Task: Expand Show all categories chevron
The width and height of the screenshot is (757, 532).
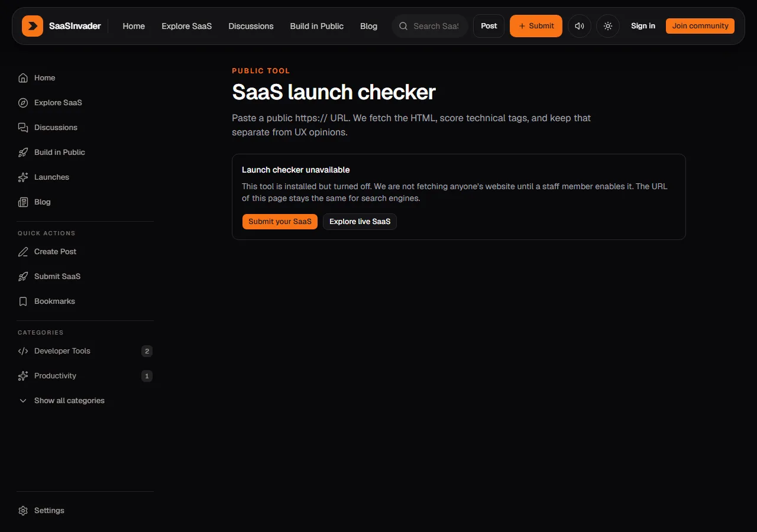Action: (23, 401)
